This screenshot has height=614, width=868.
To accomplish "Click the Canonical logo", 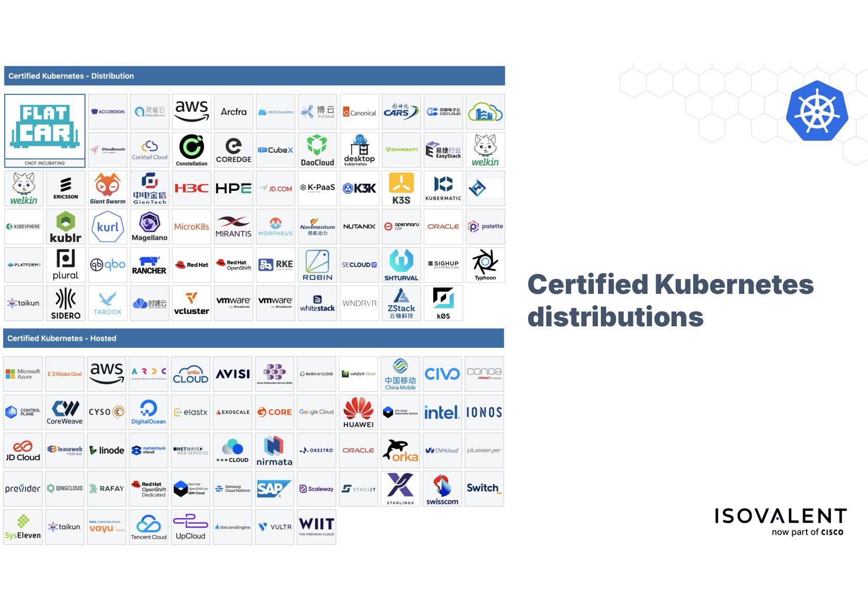I will (359, 111).
